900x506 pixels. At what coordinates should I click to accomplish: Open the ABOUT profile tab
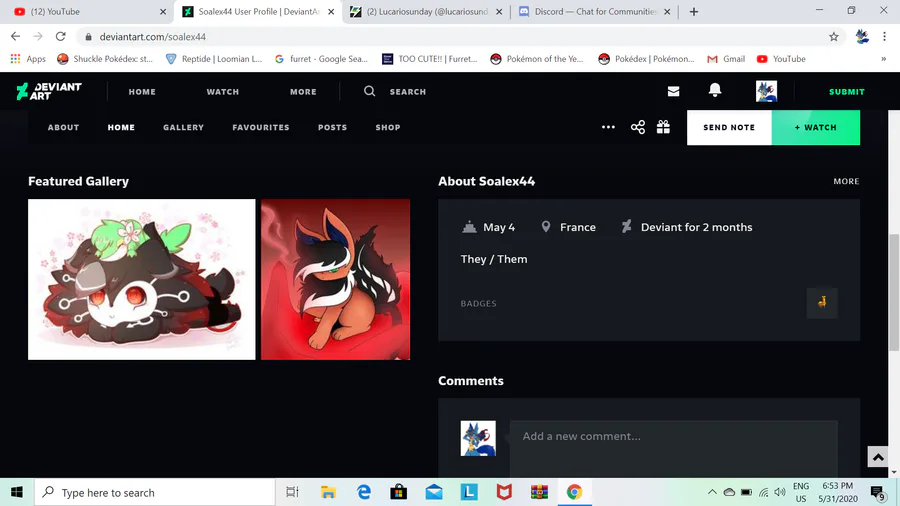(63, 127)
